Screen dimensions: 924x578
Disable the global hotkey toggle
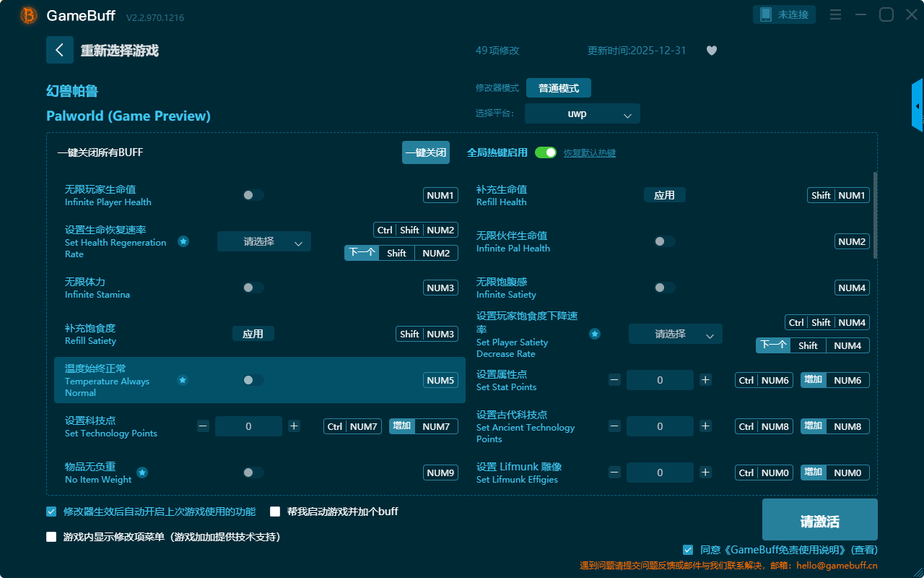click(x=546, y=152)
